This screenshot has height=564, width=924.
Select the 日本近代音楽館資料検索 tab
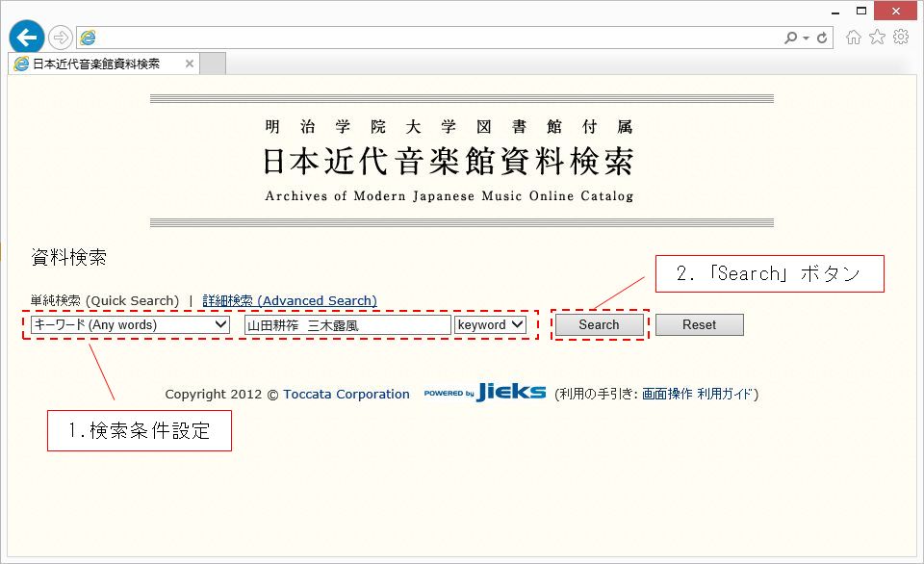(x=96, y=64)
